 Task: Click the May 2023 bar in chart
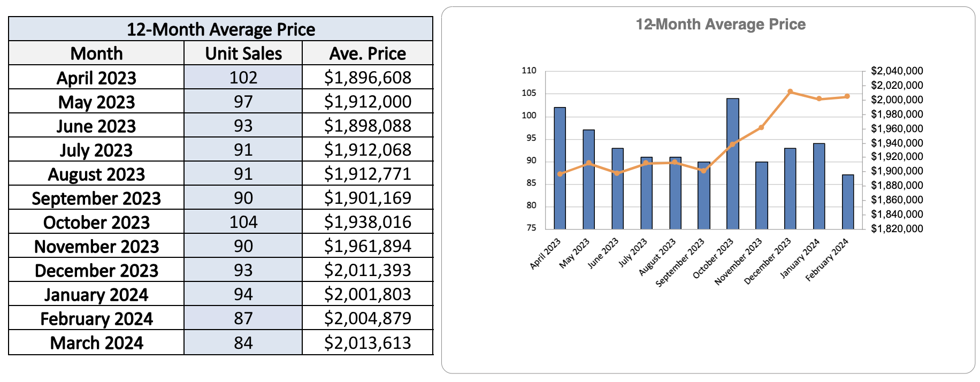pyautogui.click(x=589, y=179)
